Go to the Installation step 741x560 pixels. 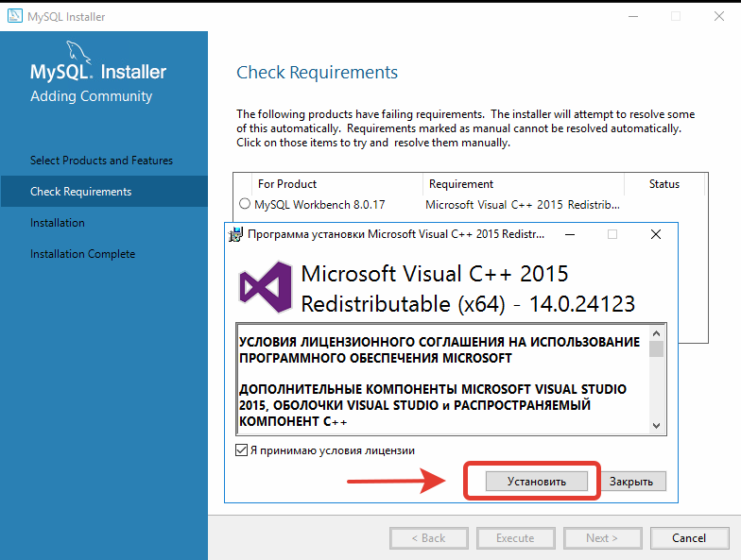point(58,223)
